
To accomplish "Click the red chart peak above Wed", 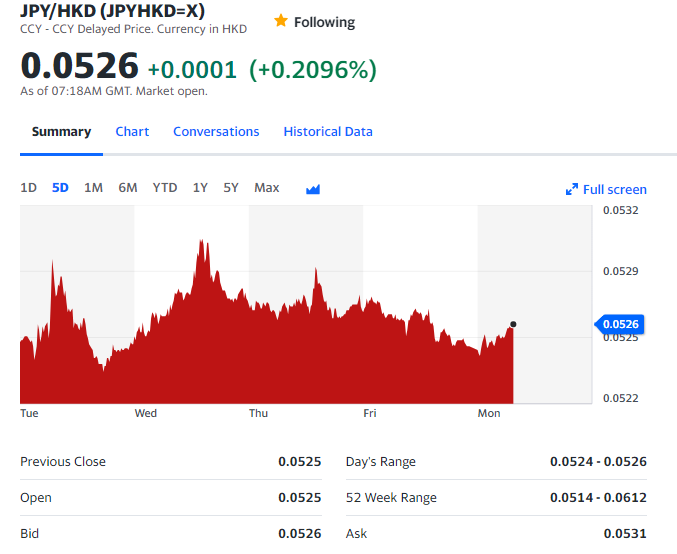I will [203, 243].
